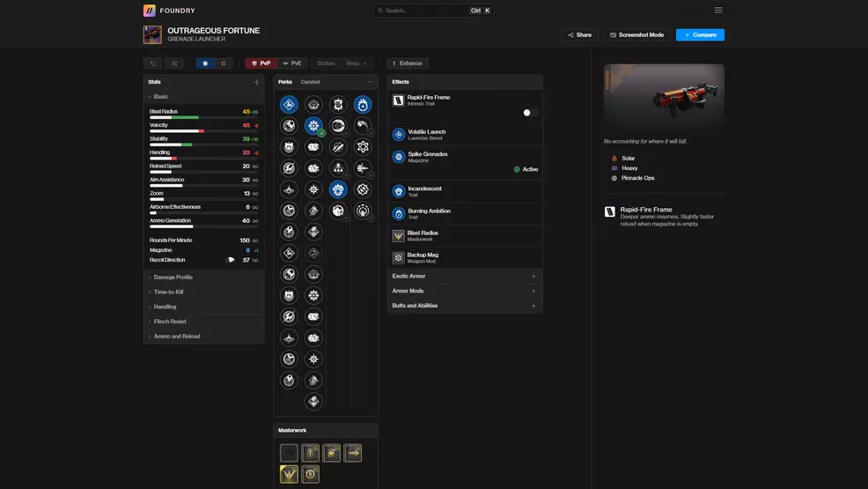Select the Strikes option
Image resolution: width=868 pixels, height=489 pixels.
(x=326, y=63)
